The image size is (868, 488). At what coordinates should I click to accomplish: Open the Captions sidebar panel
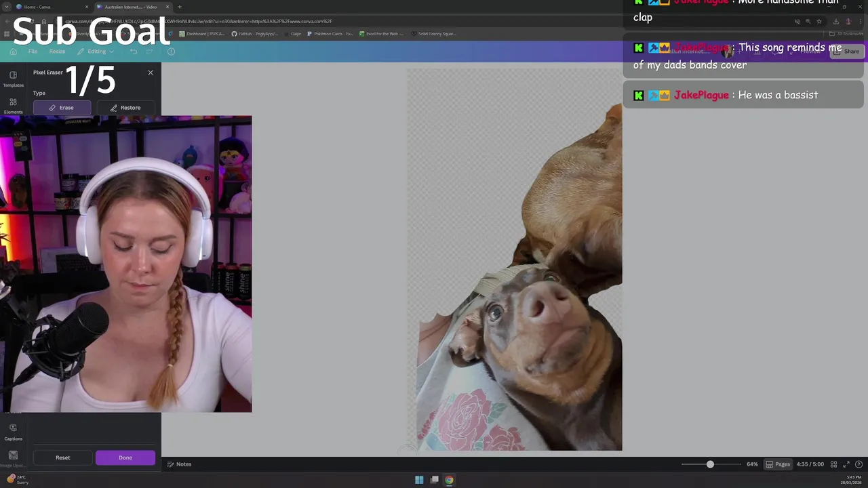click(13, 432)
